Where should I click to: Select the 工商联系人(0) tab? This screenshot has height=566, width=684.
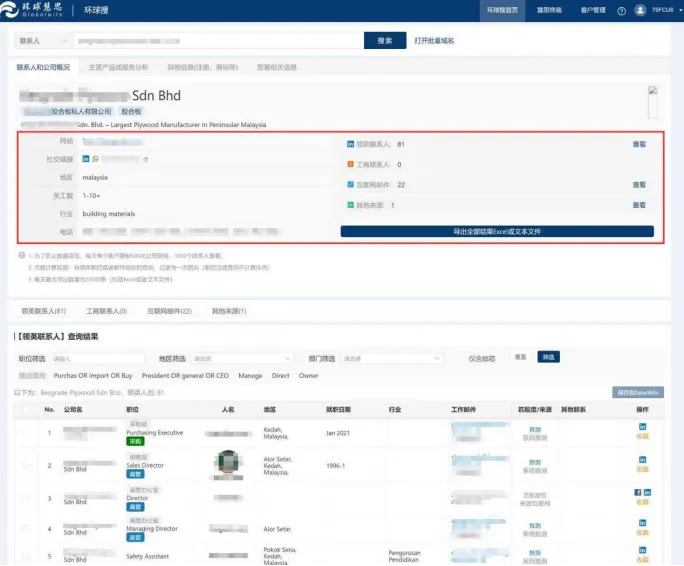(106, 311)
